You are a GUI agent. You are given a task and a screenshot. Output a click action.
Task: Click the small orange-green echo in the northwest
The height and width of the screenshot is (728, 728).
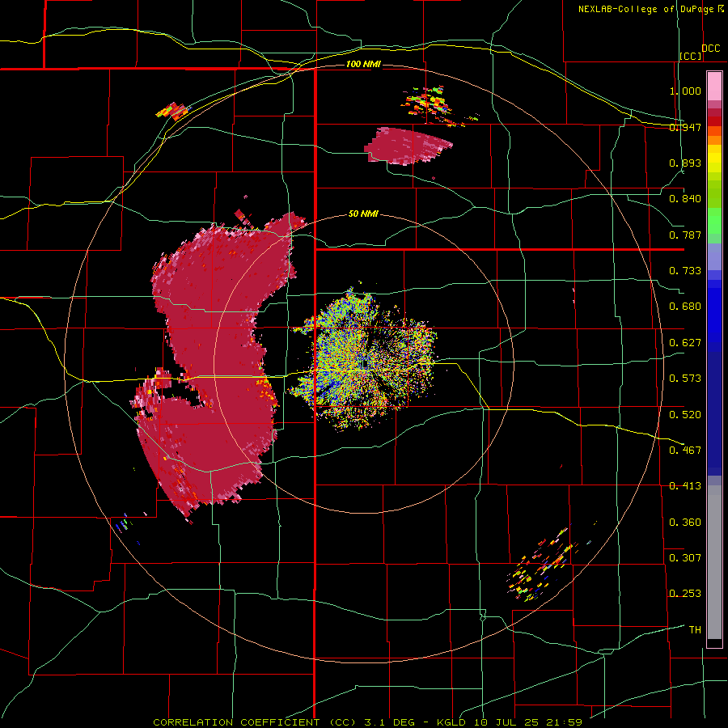(171, 112)
